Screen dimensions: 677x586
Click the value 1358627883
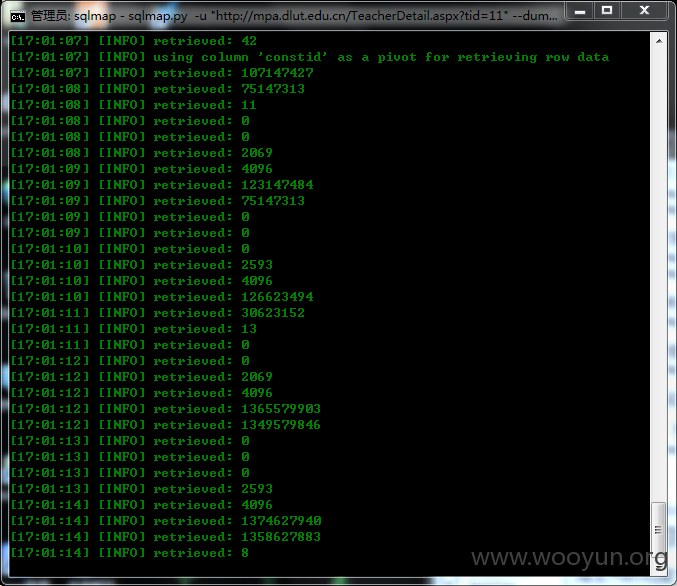[x=281, y=537]
